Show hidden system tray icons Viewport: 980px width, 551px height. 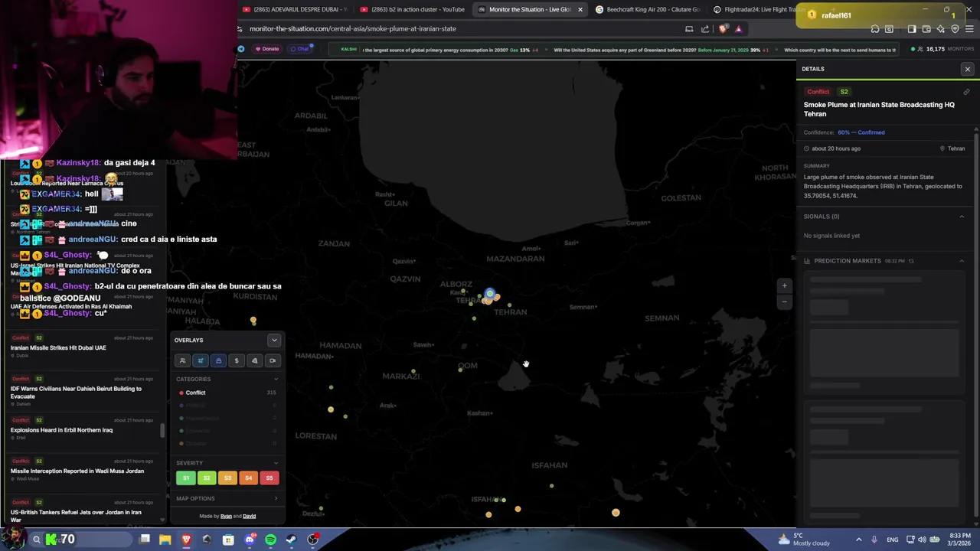pos(858,540)
